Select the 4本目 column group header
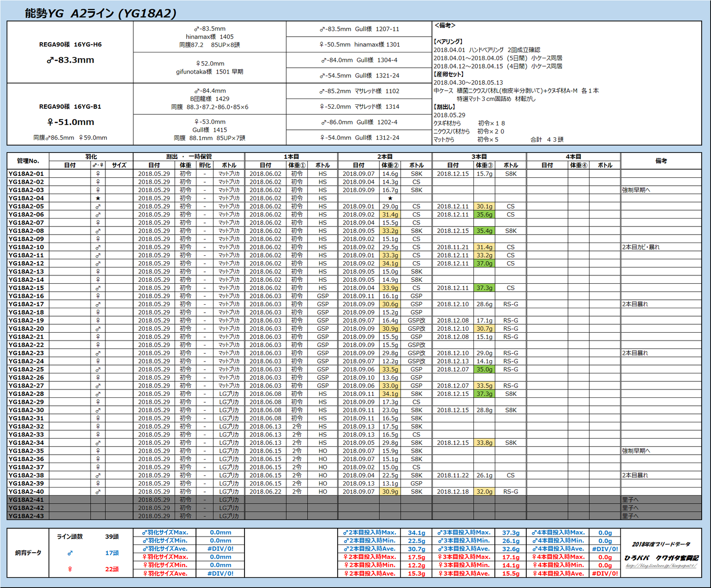 pos(574,157)
